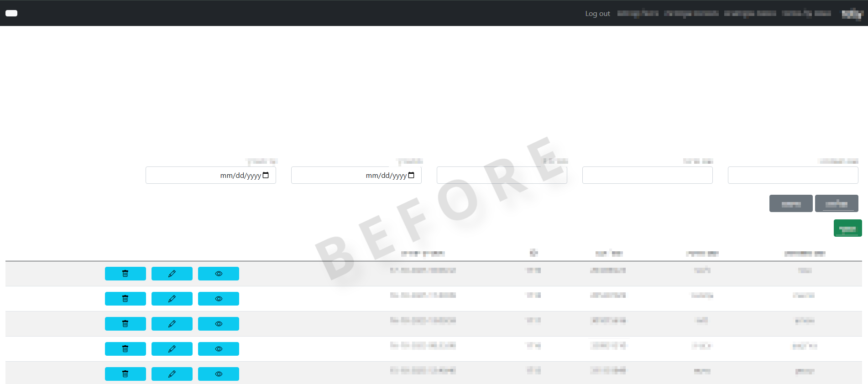Delete the fifth table row
Screen dimensions: 868x384
(125, 374)
